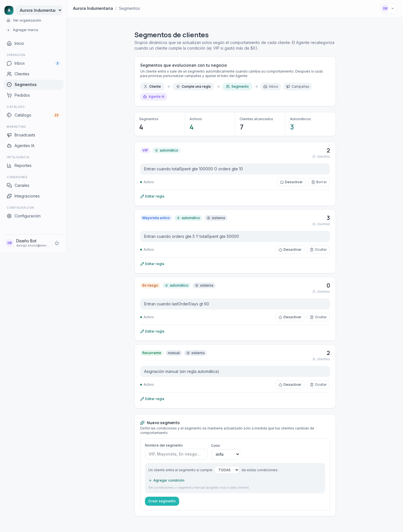
Task: Click the Agentes IA robot icon
Action: tap(9, 146)
